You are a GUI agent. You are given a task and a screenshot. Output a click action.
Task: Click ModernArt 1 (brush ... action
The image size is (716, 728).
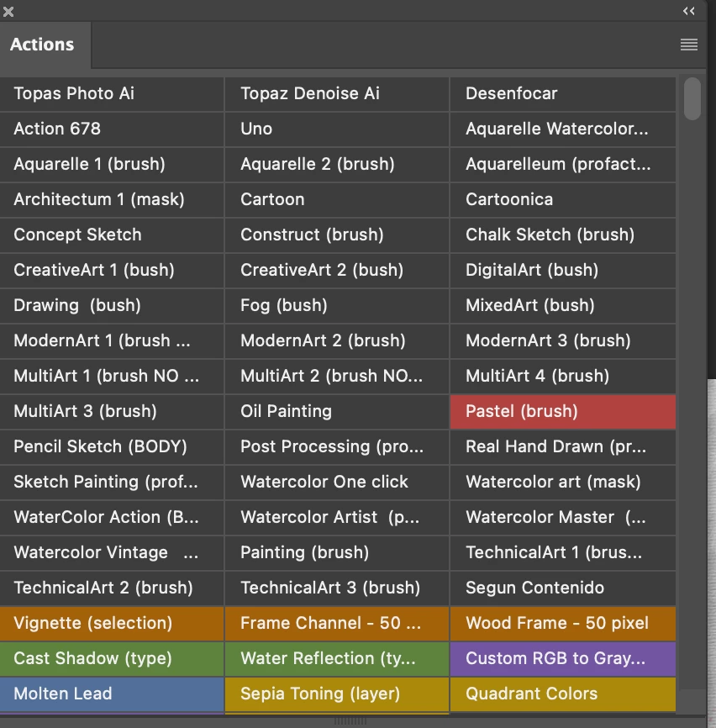click(x=112, y=340)
